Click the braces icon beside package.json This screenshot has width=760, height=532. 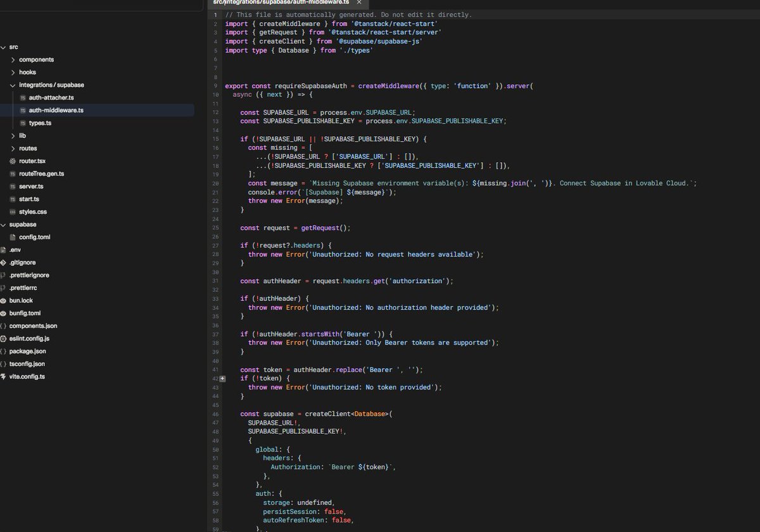point(3,351)
